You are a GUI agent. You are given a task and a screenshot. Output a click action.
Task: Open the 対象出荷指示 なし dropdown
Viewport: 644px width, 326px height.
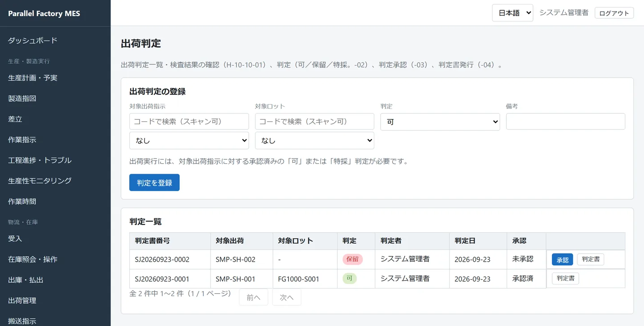click(189, 140)
